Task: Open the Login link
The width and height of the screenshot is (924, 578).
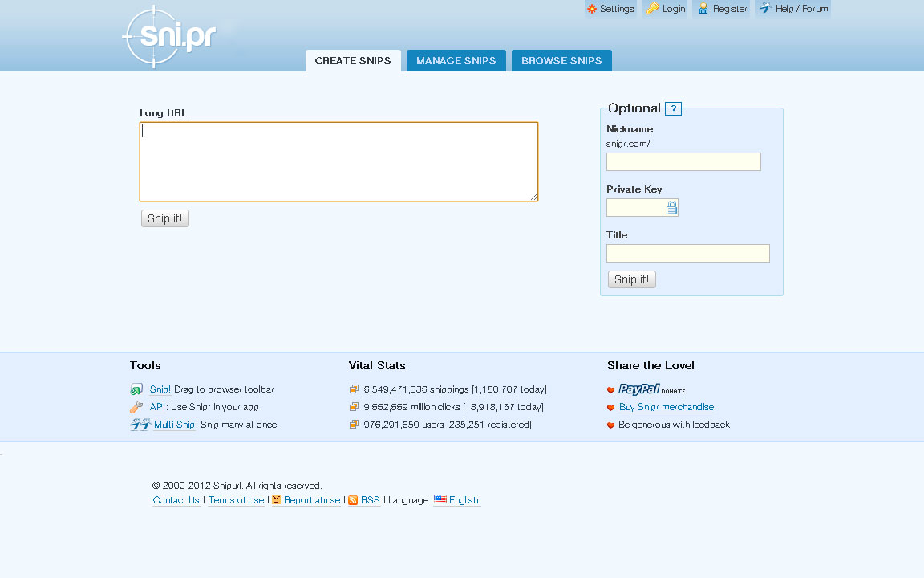Action: pos(667,9)
